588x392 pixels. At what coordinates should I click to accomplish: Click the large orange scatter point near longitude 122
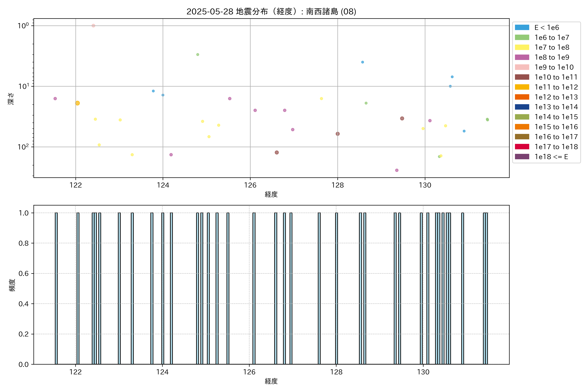click(77, 103)
